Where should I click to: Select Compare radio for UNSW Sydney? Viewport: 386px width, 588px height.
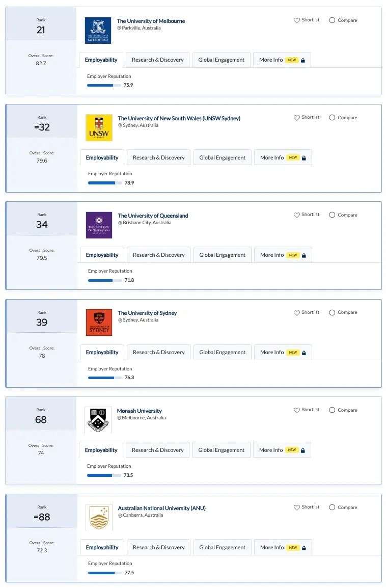coord(332,117)
